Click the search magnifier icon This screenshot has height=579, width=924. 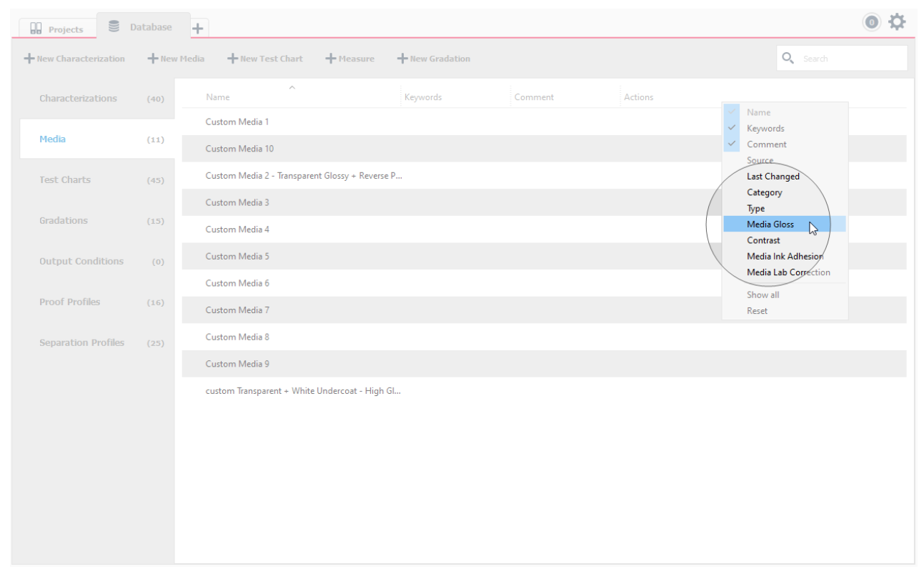[x=788, y=58]
